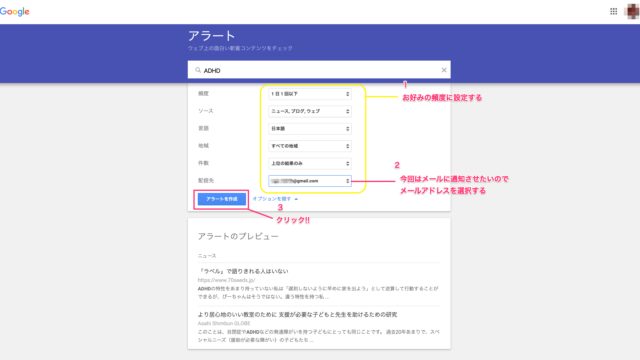Open the 件数 result count dropdown
640x360 pixels.
[x=310, y=163]
